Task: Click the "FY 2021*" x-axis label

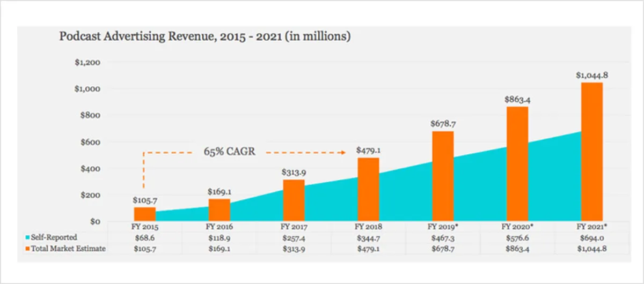Action: pos(591,227)
